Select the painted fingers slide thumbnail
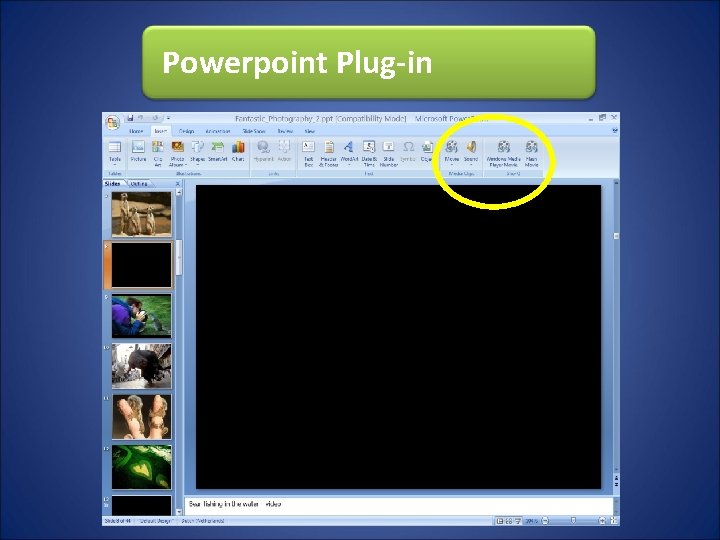720x540 pixels. 141,416
